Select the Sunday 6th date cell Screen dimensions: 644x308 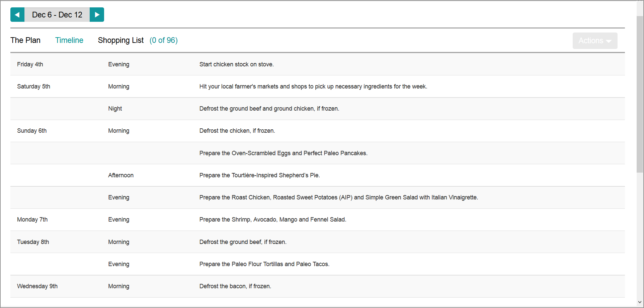click(32, 131)
